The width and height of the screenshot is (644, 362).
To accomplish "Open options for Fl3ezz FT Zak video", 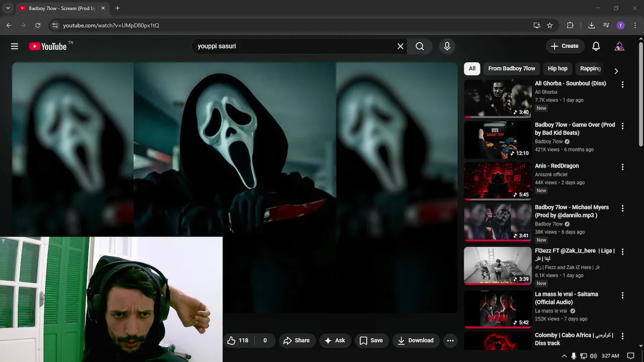I will (x=622, y=251).
